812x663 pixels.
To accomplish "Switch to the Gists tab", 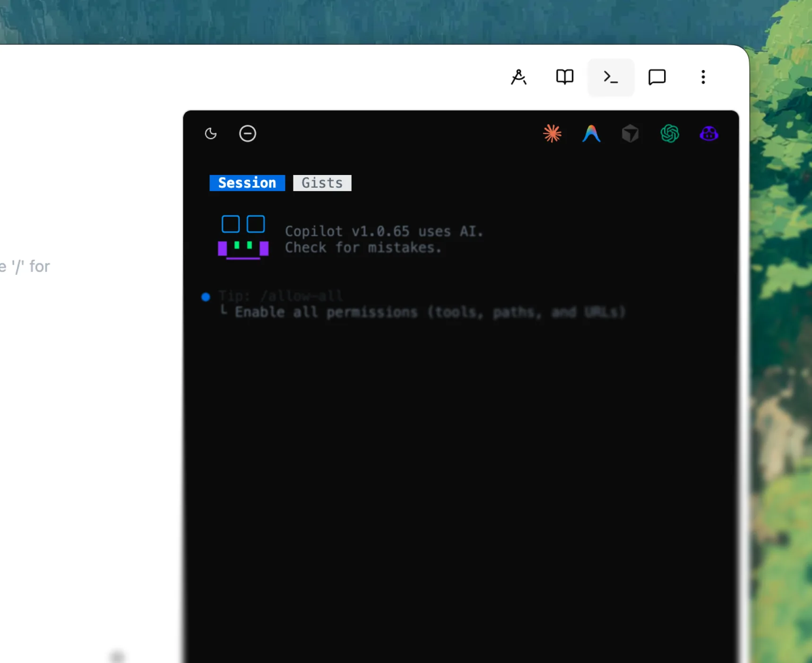I will (322, 183).
